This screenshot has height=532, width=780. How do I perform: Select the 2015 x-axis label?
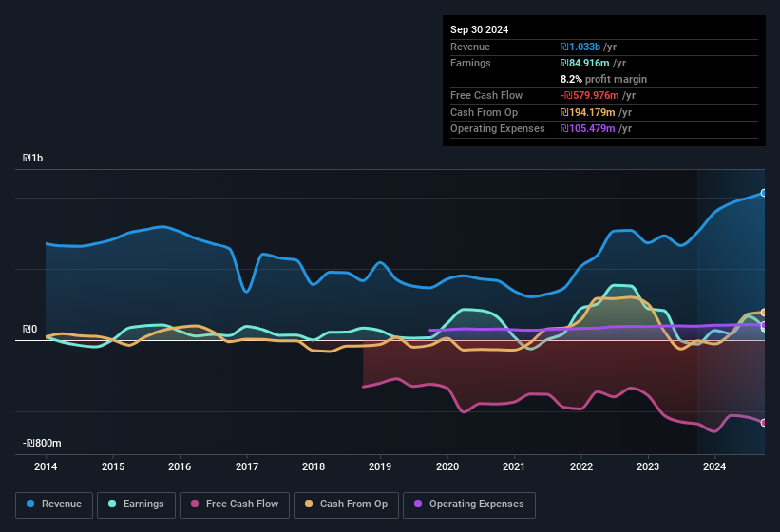[x=113, y=466]
